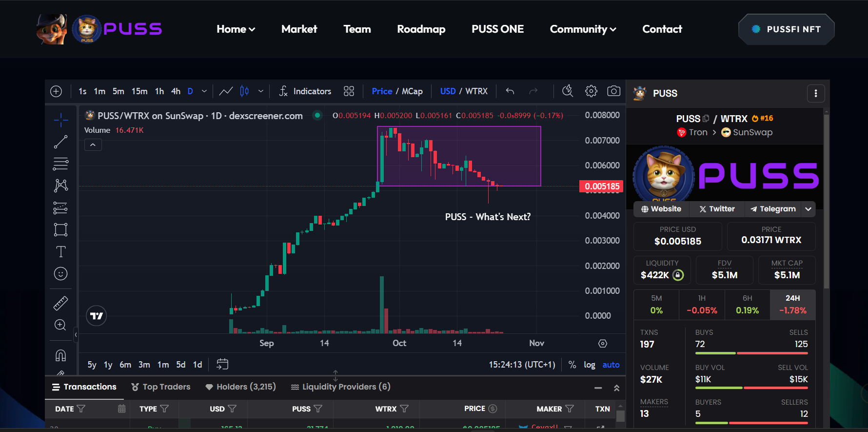Image resolution: width=868 pixels, height=432 pixels.
Task: Redo the chart action
Action: pyautogui.click(x=533, y=91)
